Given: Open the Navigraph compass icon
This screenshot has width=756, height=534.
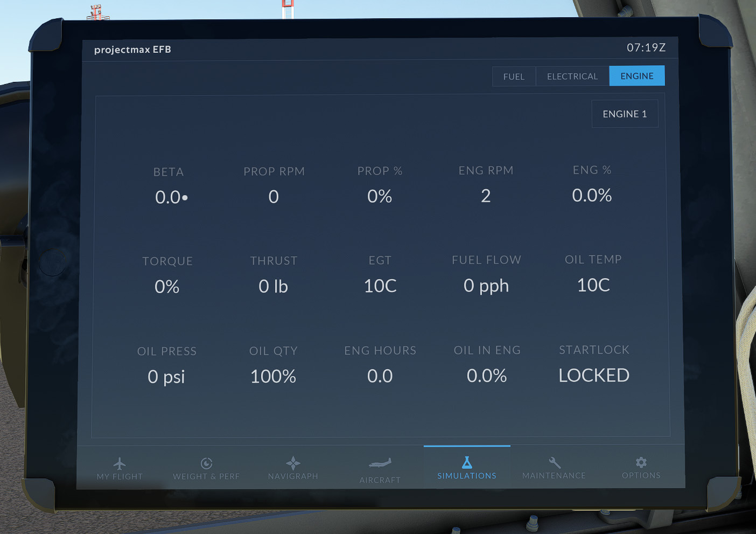Looking at the screenshot, I should click(x=293, y=463).
